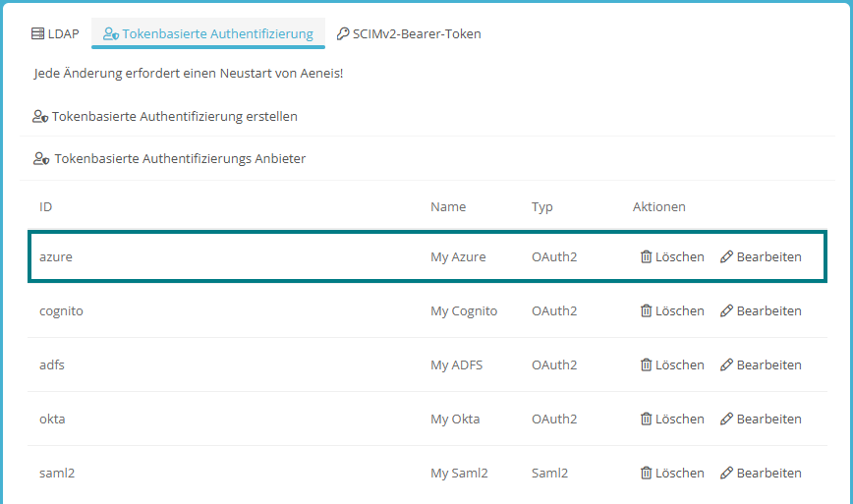This screenshot has height=504, width=853.
Task: Open Tokenbasierte Authentifizierungs Anbieter
Action: coord(169,159)
